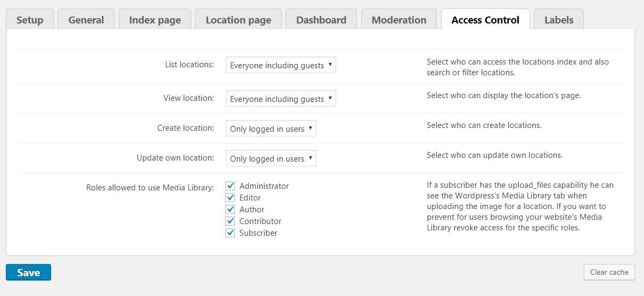
Task: Open the Moderation tab
Action: [x=399, y=20]
